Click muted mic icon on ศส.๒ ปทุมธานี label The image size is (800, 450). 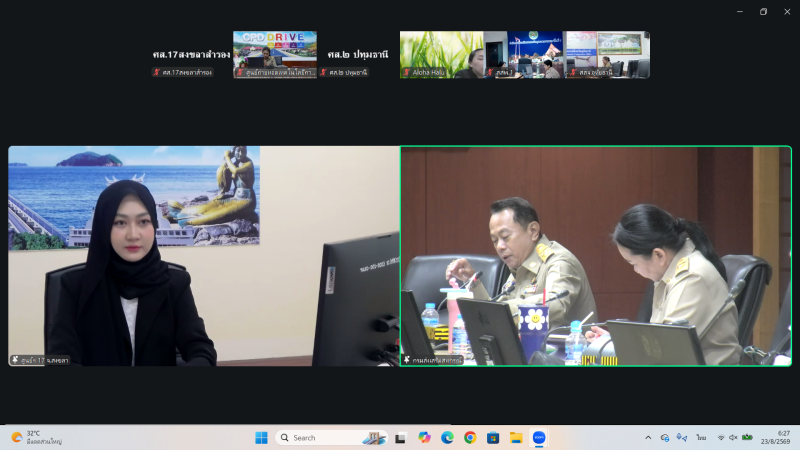tap(323, 72)
